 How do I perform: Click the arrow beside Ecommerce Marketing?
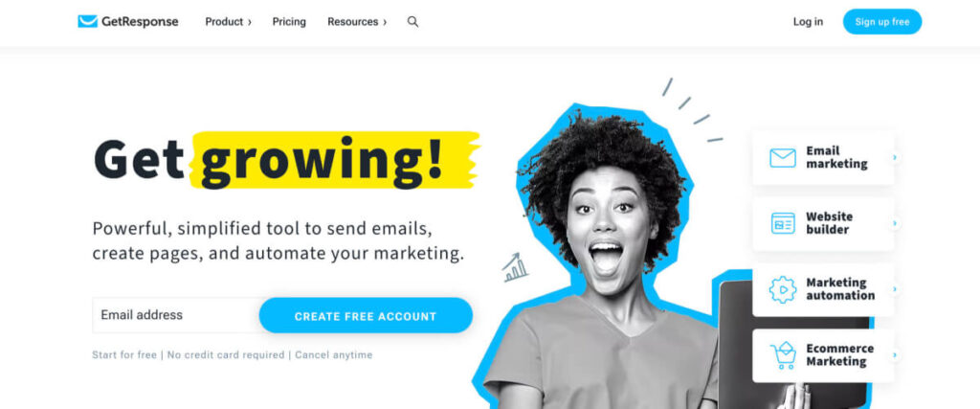coord(895,355)
